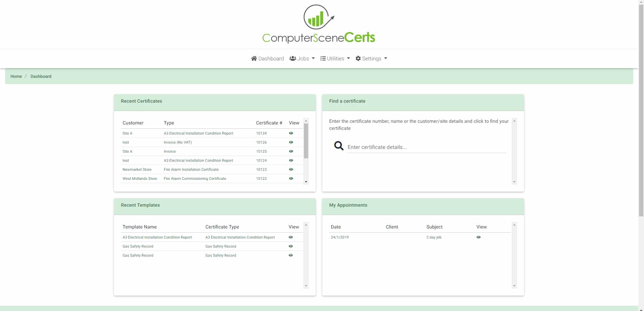
Task: Click the Dashboard breadcrumb item
Action: 41,76
